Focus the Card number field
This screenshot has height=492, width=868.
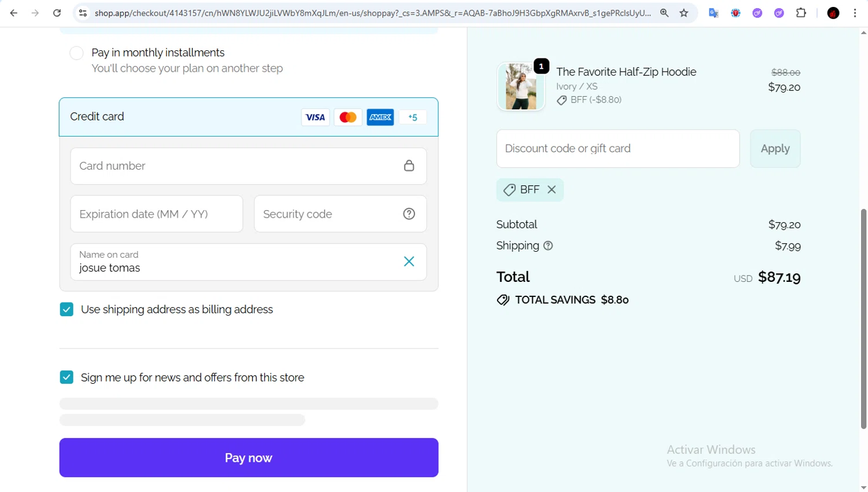point(249,166)
